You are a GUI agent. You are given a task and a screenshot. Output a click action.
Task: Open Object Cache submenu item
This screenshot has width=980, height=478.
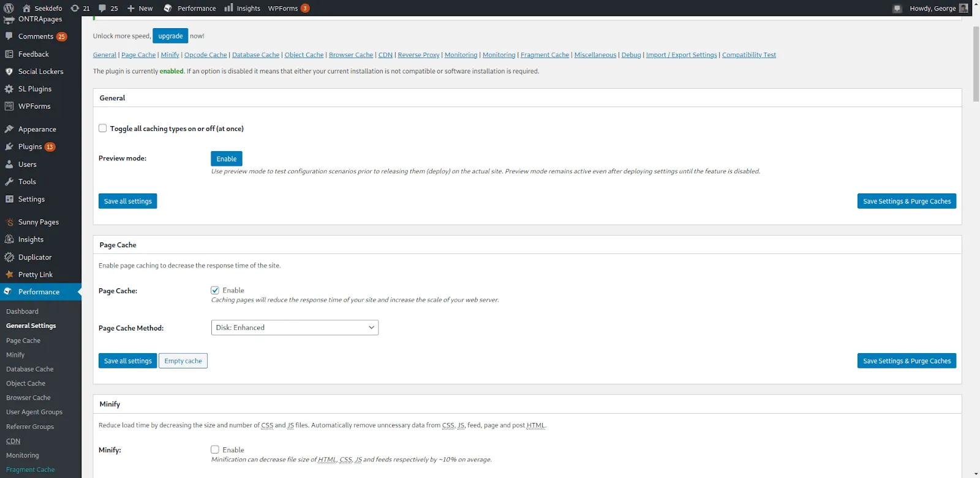(26, 383)
